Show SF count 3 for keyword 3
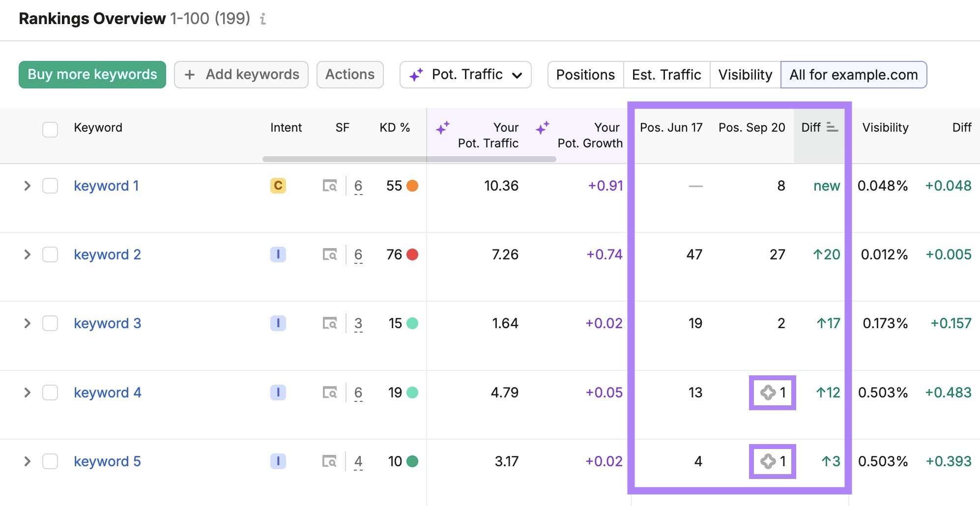The height and width of the screenshot is (506, 980). [x=358, y=324]
